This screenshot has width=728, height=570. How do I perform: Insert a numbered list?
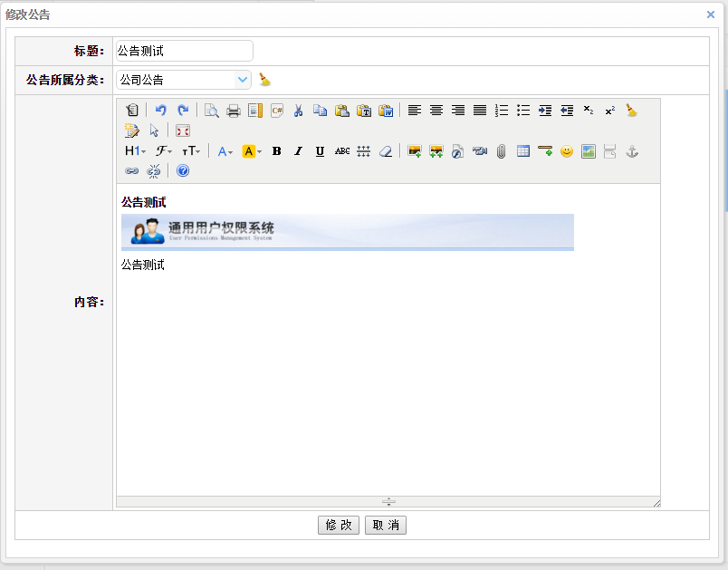(502, 110)
